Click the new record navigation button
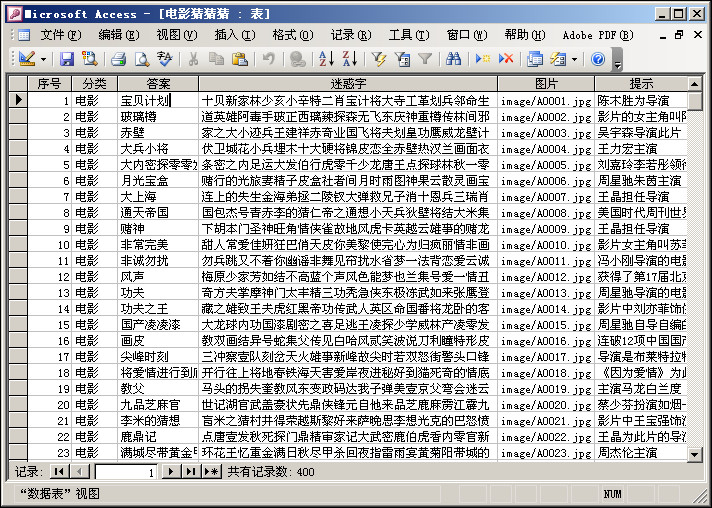This screenshot has width=712, height=508. coord(212,472)
